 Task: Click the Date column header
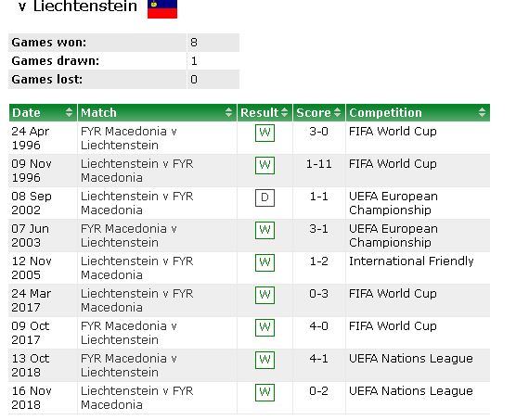[x=26, y=113]
